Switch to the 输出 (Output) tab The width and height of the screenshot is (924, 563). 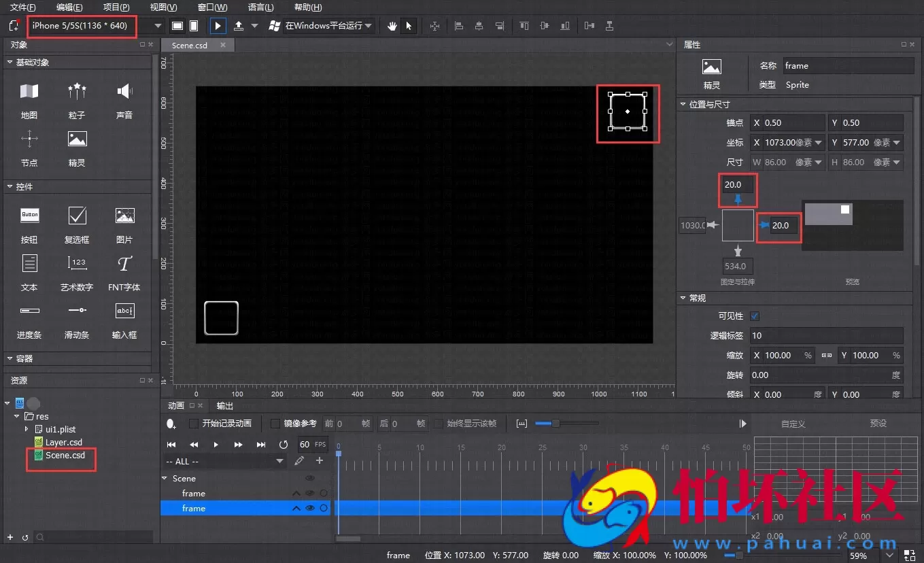(224, 407)
